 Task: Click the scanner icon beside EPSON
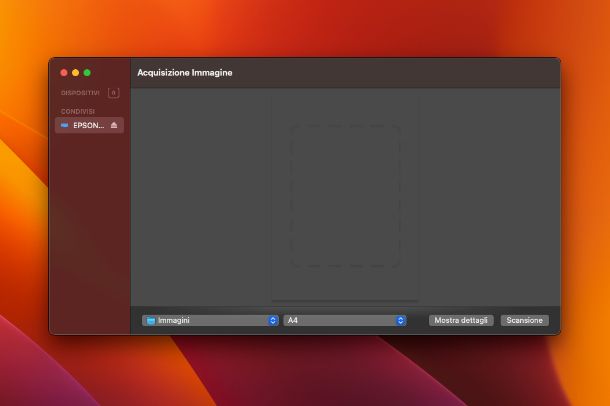[x=65, y=125]
